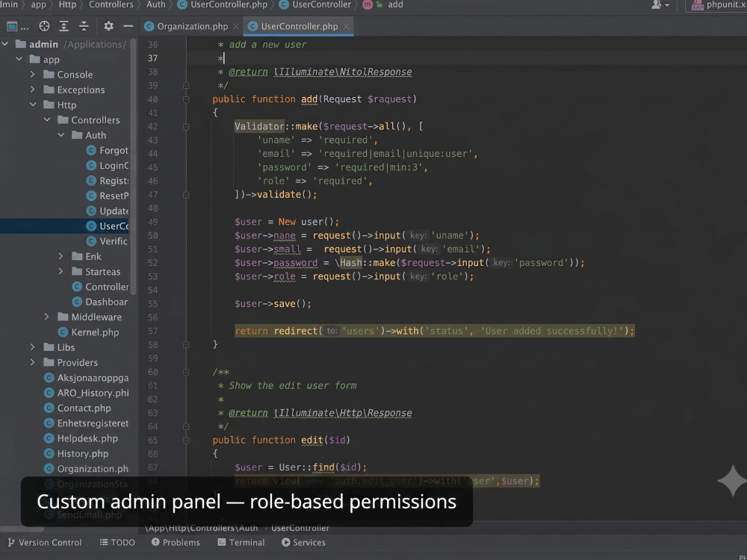Open the phpunit run configuration dropdown
747x560 pixels.
719,4
